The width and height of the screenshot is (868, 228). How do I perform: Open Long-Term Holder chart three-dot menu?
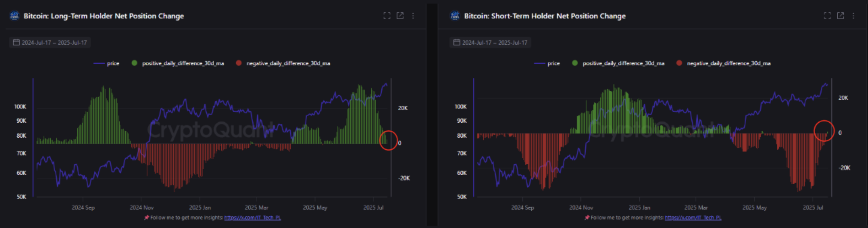[413, 16]
